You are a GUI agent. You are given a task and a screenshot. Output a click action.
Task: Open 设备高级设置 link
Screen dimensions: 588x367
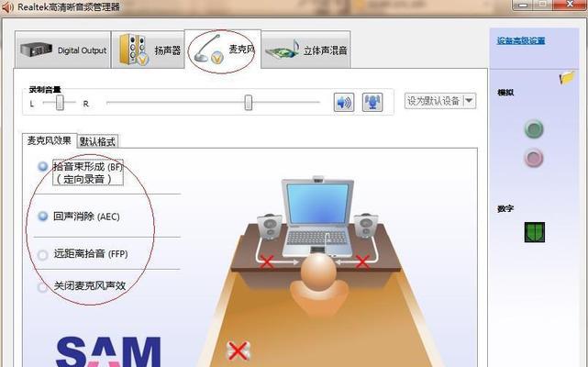pyautogui.click(x=521, y=41)
